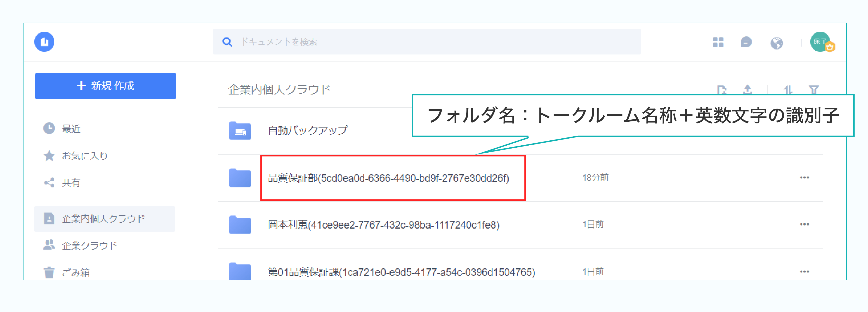Image resolution: width=868 pixels, height=312 pixels.
Task: Open the apps grid icon
Action: (718, 42)
